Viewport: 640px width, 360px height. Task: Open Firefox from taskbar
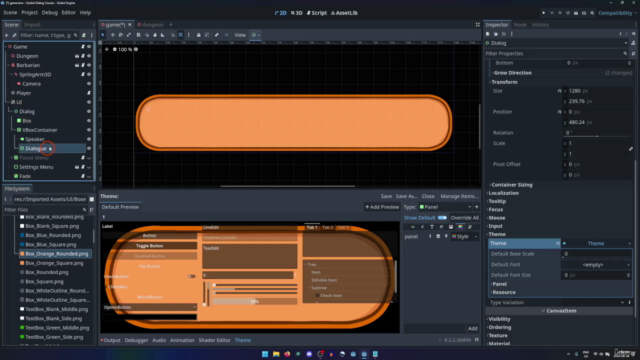[x=287, y=354]
